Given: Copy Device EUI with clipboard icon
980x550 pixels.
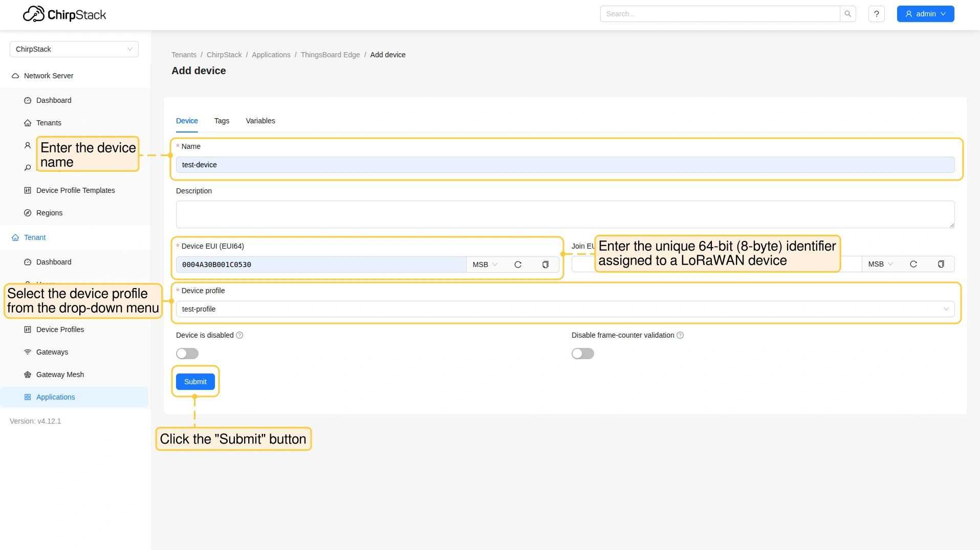Looking at the screenshot, I should click(546, 265).
